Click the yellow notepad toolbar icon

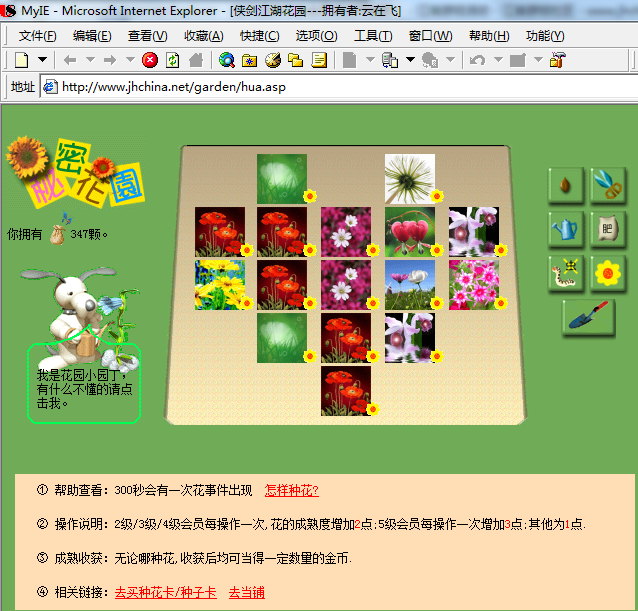[x=319, y=60]
